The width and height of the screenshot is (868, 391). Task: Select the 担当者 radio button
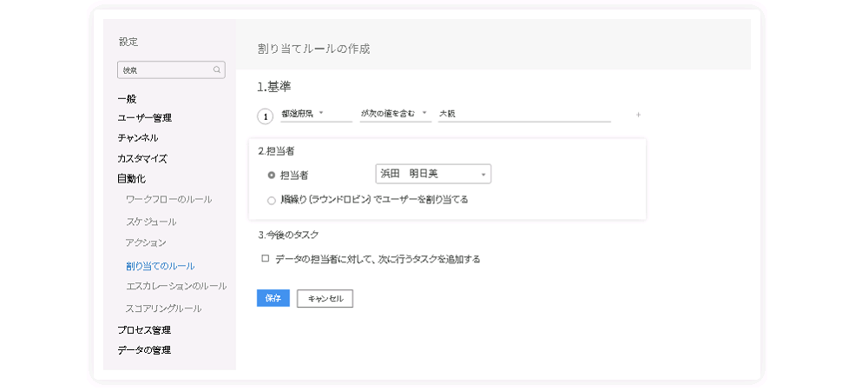pos(271,175)
